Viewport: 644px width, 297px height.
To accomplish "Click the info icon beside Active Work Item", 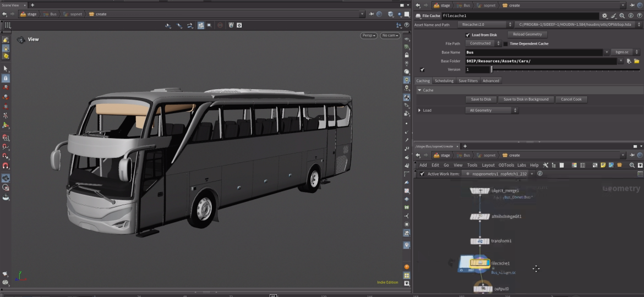I will (539, 174).
